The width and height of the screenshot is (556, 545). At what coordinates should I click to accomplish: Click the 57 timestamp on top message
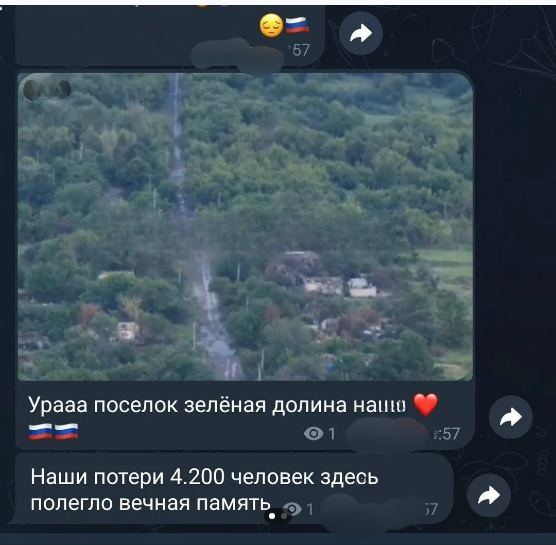coord(300,50)
